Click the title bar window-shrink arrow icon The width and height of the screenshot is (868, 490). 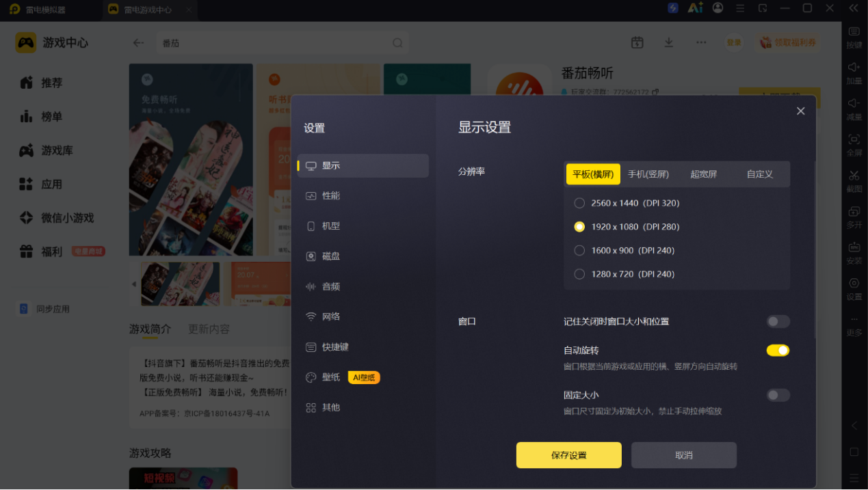pyautogui.click(x=763, y=8)
